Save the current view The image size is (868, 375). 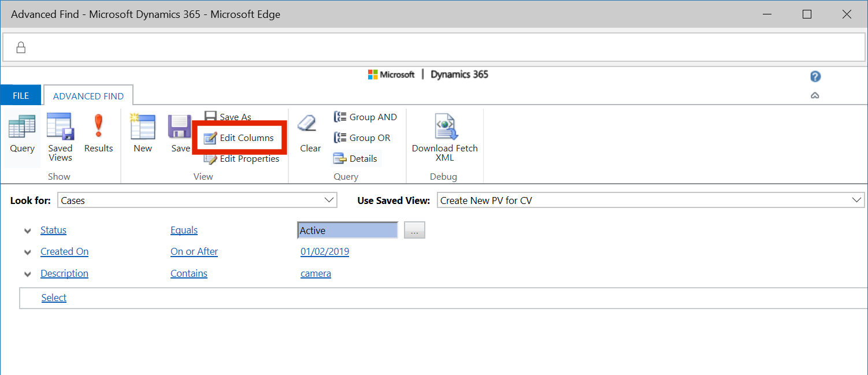pos(180,134)
